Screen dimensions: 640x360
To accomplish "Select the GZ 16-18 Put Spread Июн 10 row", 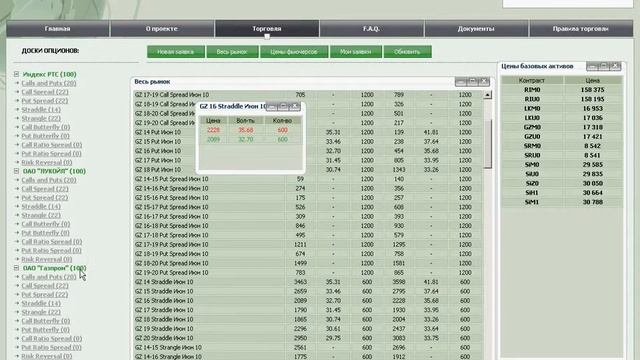I will coord(308,226).
